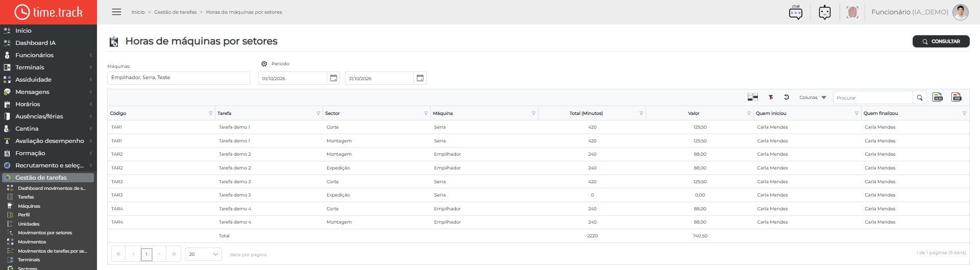Open Dashboard movimentos in sidebar submenu
The width and height of the screenshot is (980, 270).
52,188
